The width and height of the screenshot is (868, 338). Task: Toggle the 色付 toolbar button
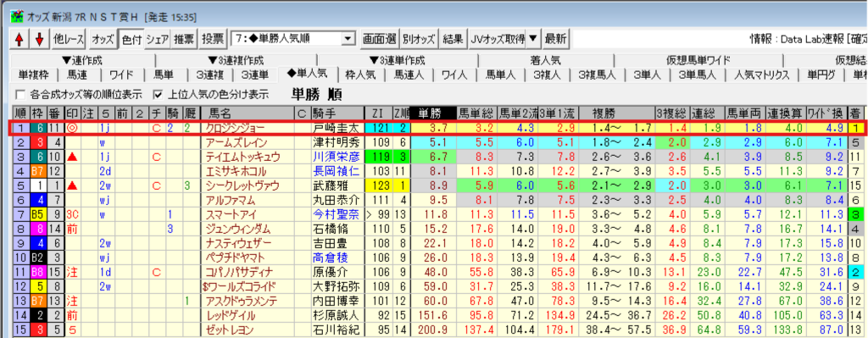[131, 39]
